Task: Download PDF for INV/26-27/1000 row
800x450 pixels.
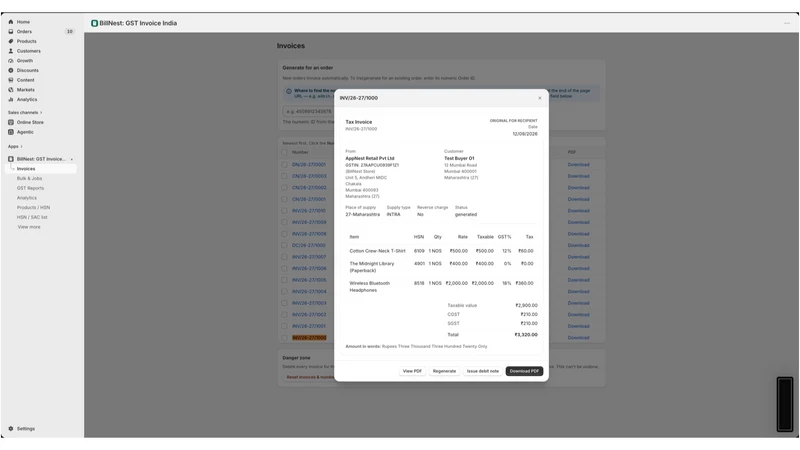Action: (579, 338)
